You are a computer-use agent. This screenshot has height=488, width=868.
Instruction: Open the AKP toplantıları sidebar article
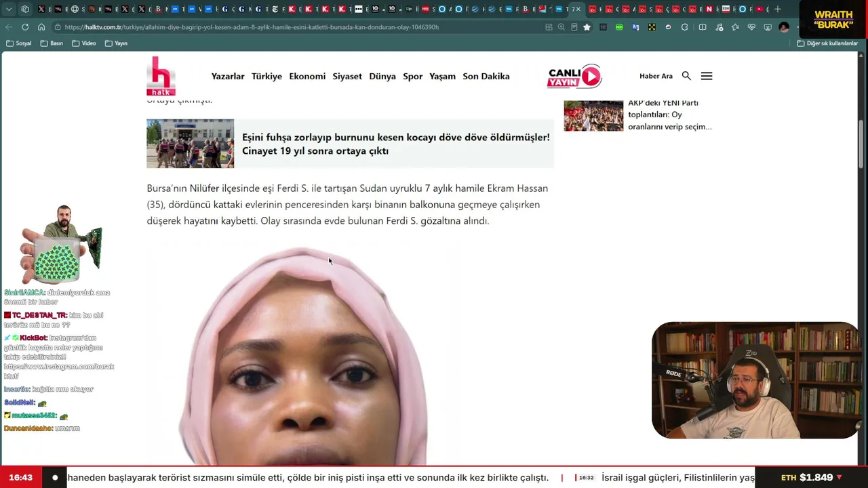point(670,115)
